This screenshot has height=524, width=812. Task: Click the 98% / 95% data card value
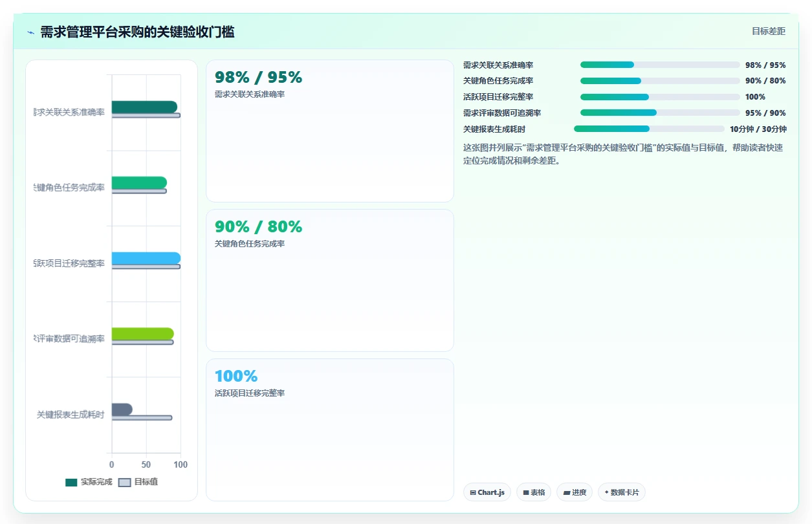click(x=258, y=78)
